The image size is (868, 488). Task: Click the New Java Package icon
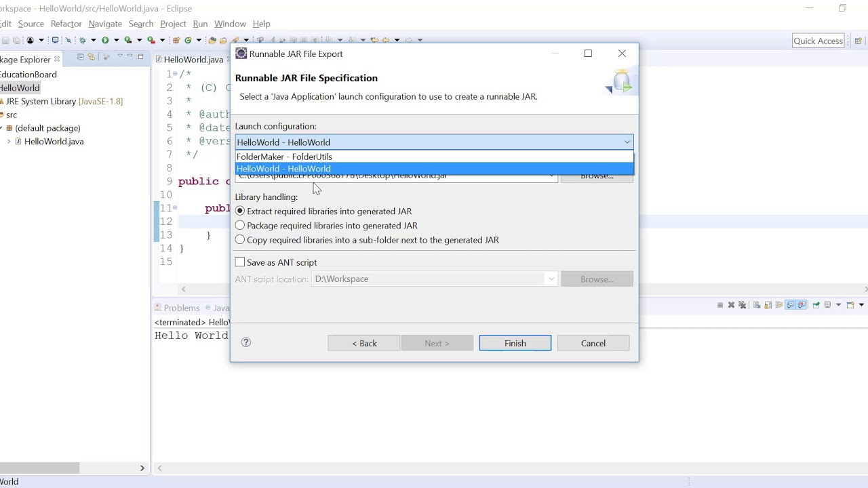[176, 40]
